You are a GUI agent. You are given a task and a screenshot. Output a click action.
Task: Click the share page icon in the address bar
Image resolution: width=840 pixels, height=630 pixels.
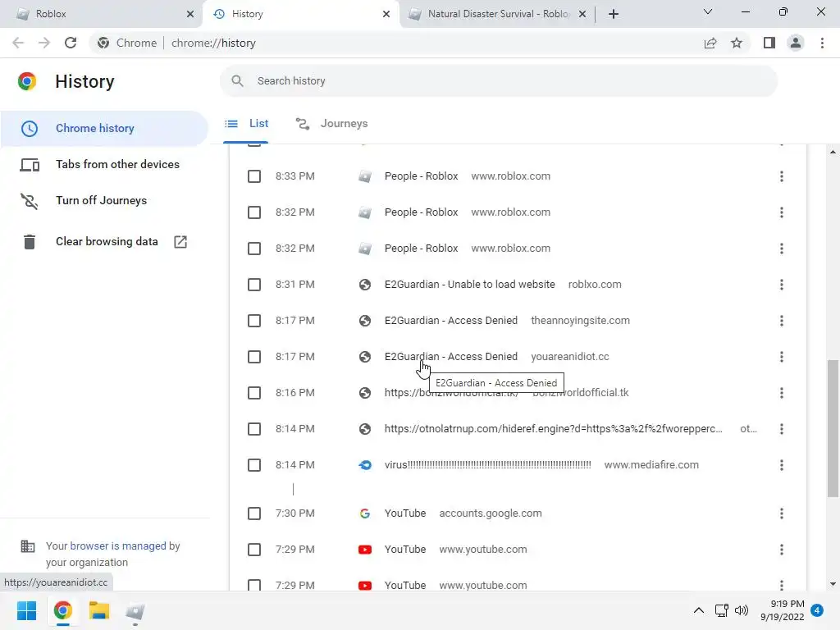tap(710, 43)
